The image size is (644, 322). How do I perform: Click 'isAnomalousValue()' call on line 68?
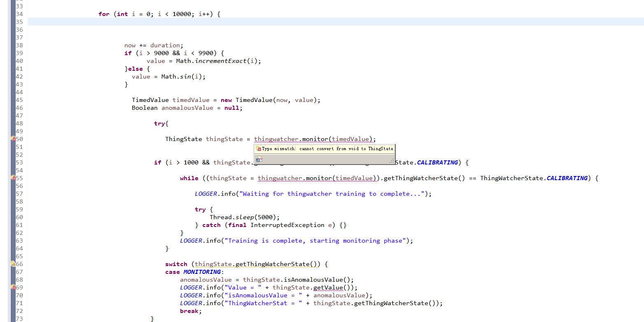click(x=317, y=280)
